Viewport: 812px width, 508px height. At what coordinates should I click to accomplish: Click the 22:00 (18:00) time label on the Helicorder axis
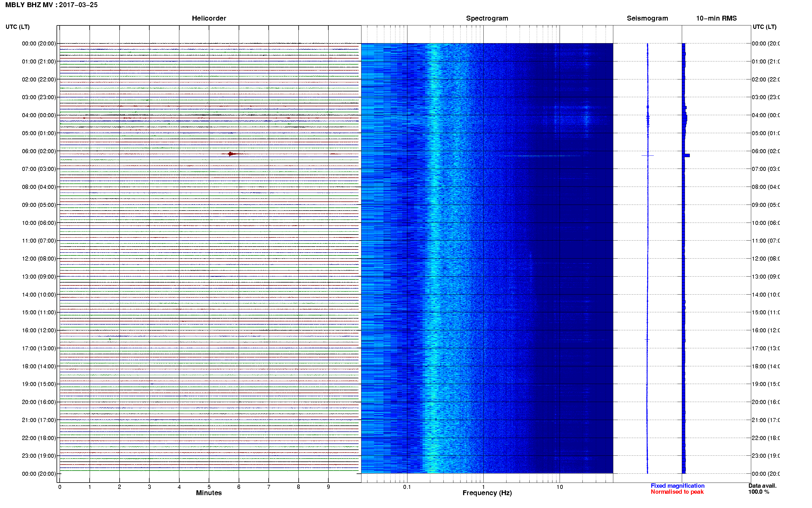coord(39,438)
